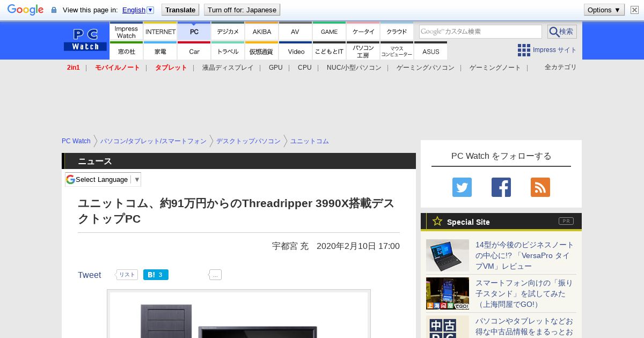
Task: Click the PR badge in Special Site
Action: [566, 221]
